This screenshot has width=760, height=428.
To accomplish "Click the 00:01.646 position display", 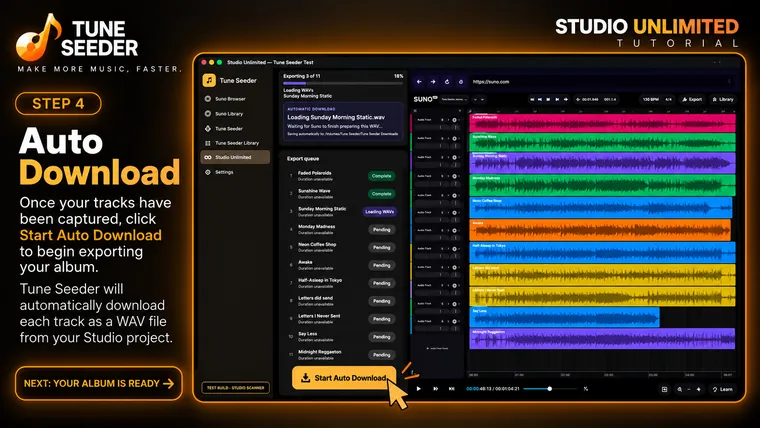I will click(589, 99).
